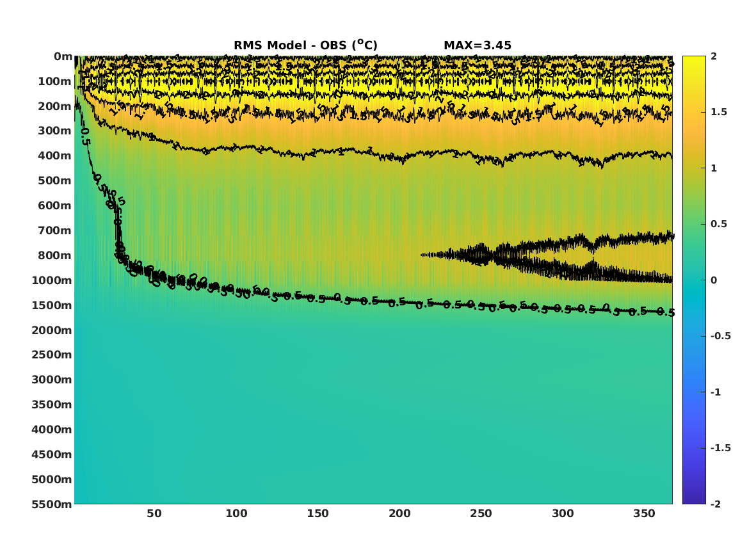Click the x-axis tick label '100'
This screenshot has width=747, height=560.
(x=236, y=513)
